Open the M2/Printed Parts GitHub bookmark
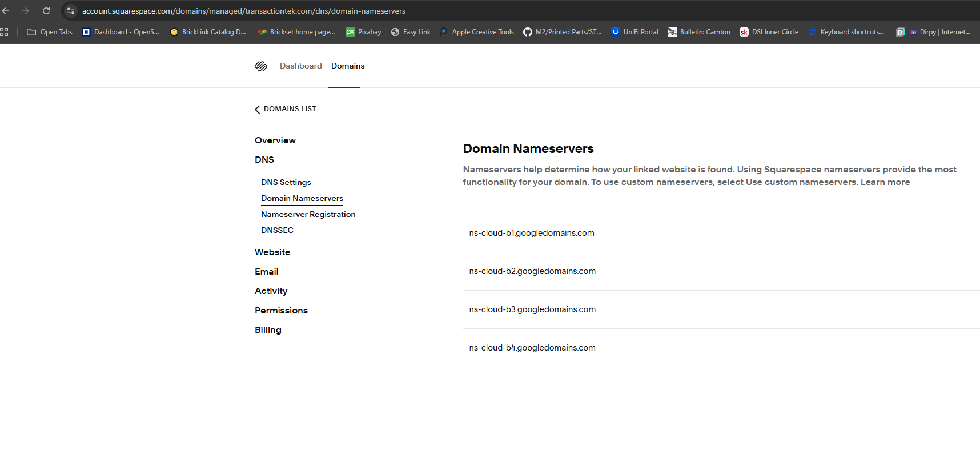 (563, 32)
